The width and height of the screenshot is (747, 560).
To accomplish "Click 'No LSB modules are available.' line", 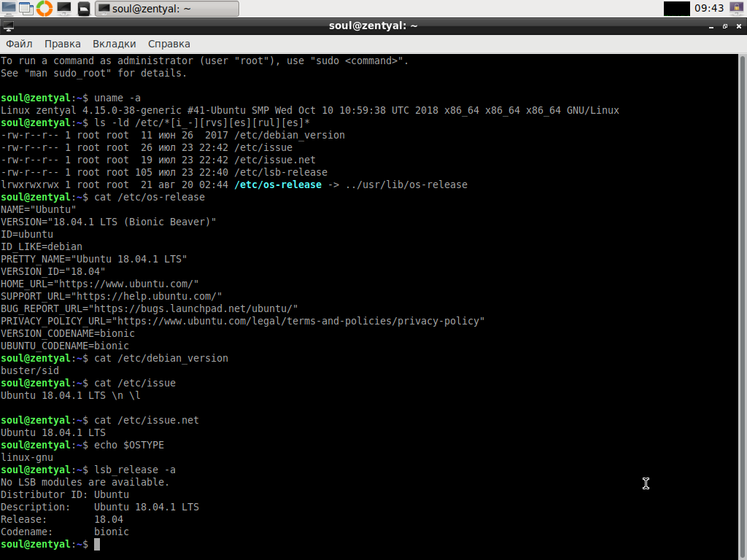I will [85, 482].
